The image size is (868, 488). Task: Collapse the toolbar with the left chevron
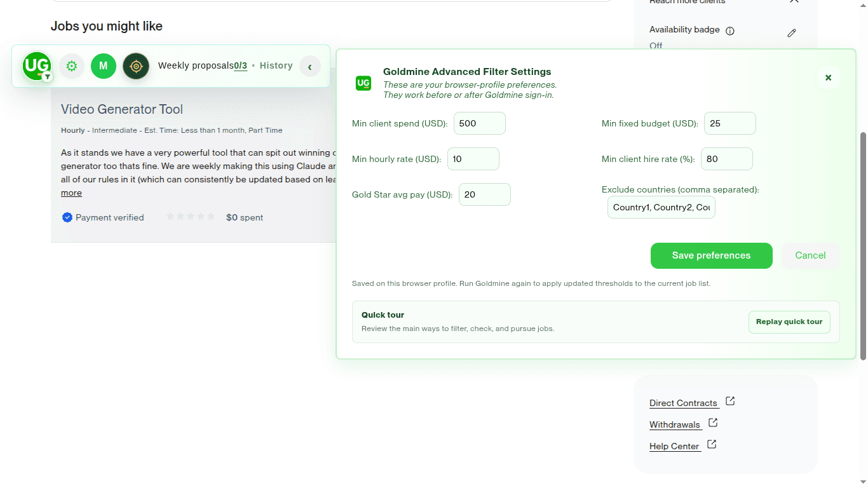click(310, 66)
